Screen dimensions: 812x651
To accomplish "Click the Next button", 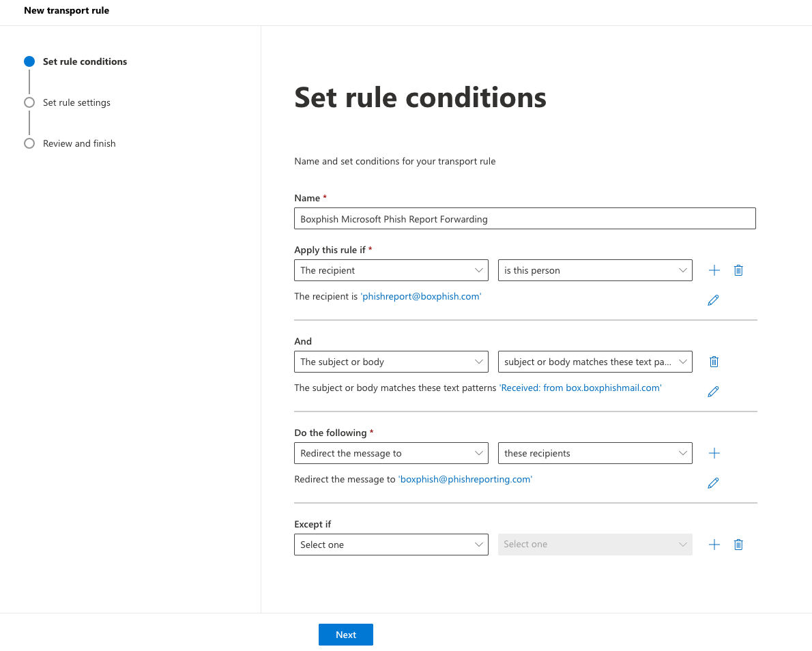I will coord(346,635).
